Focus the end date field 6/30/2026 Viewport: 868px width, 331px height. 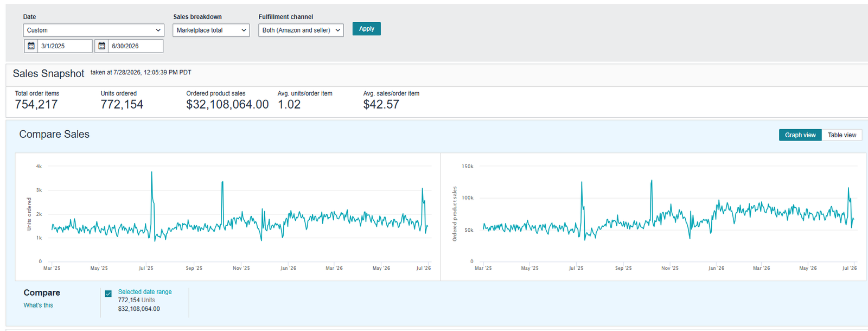pyautogui.click(x=136, y=46)
